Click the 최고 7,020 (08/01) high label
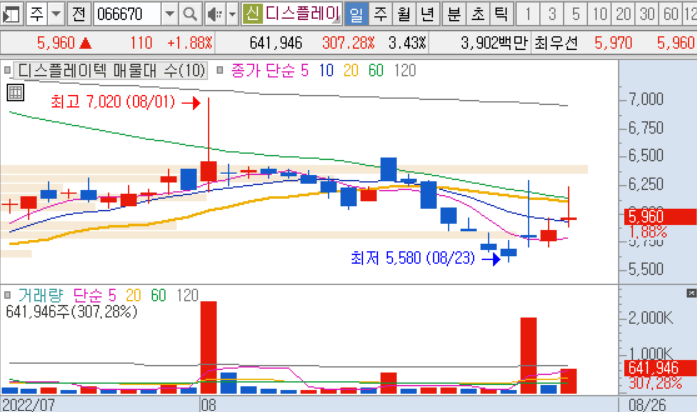697x412 pixels. [x=113, y=102]
